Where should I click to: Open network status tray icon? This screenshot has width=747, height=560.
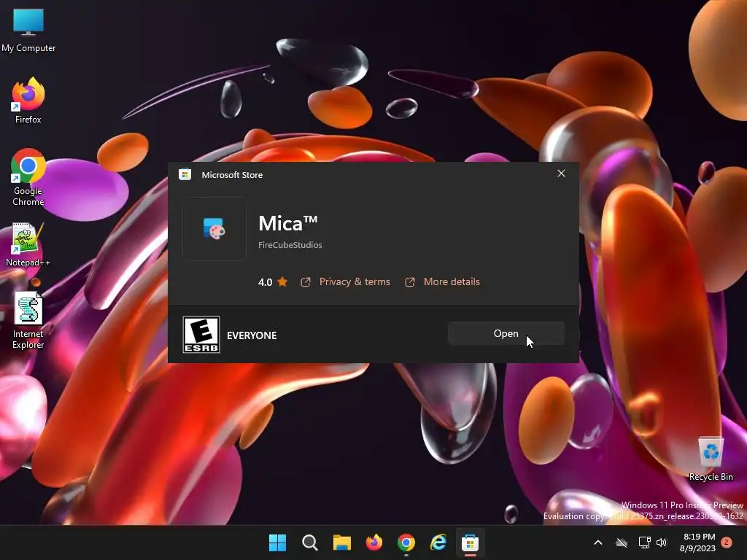point(644,542)
